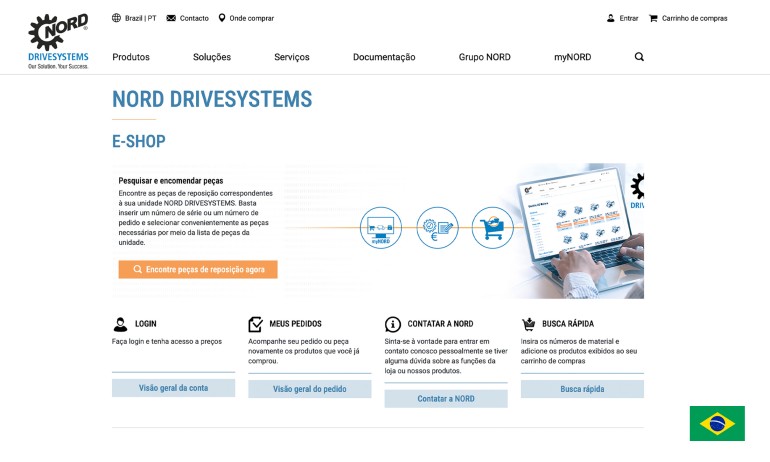Open the Onde comprar link
This screenshot has height=462, width=770.
click(x=251, y=18)
